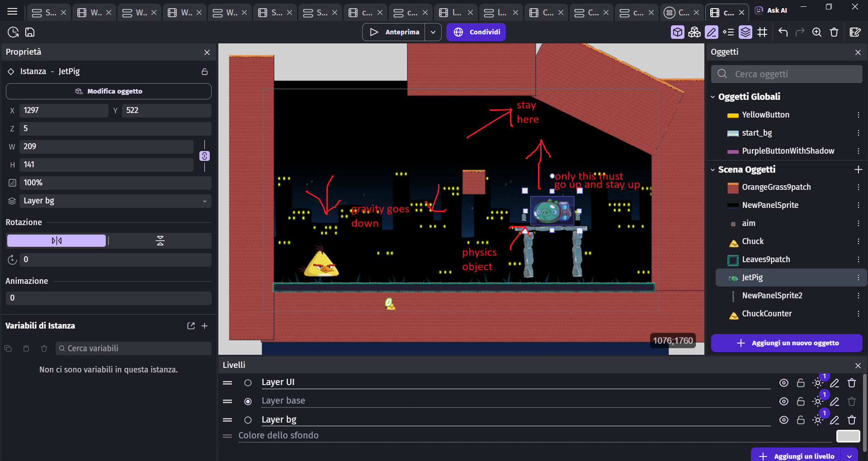Toggle the grid icon
868x461 pixels.
[763, 32]
